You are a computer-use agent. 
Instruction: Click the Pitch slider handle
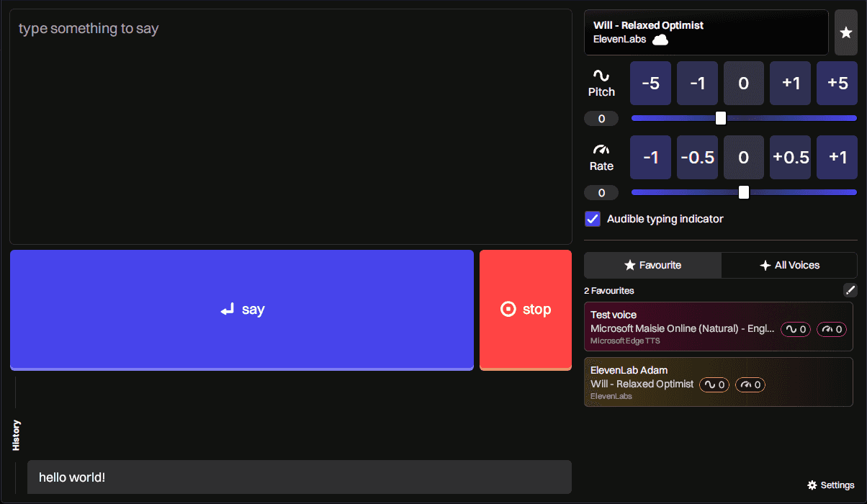point(721,118)
